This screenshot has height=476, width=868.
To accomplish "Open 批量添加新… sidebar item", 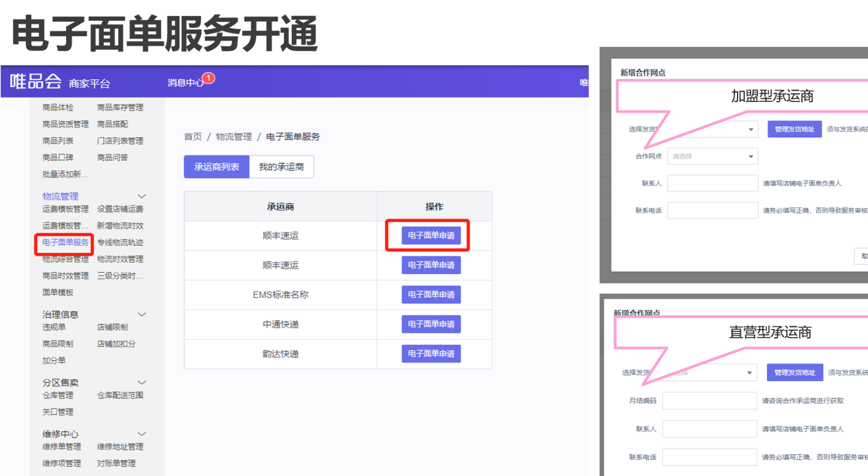I will pyautogui.click(x=65, y=174).
